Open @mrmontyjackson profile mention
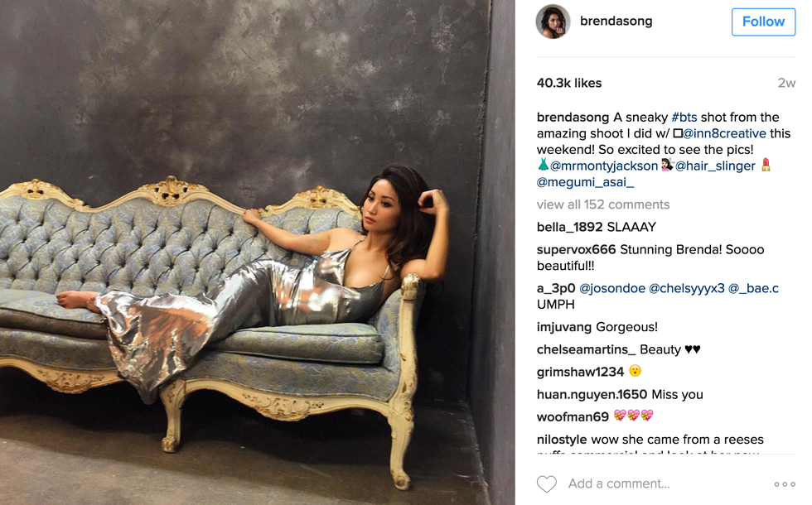This screenshot has height=505, width=812. pyautogui.click(x=604, y=166)
